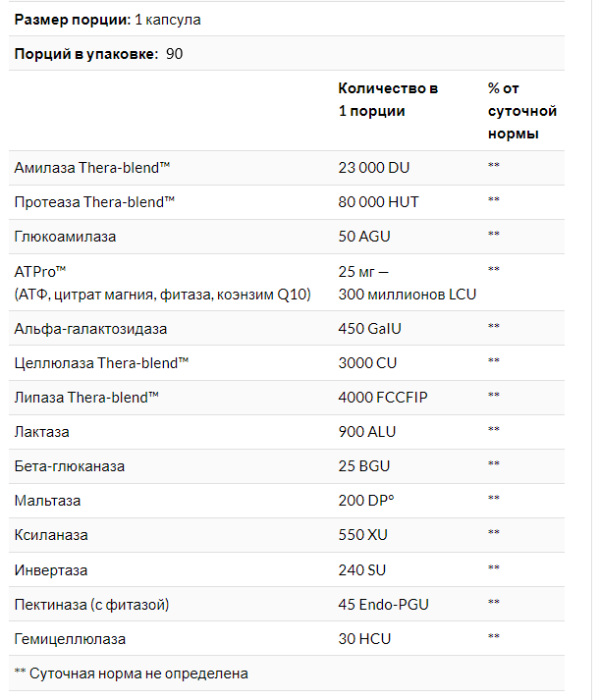Click the blue asterisks in the Гемицеллюлаза row

tap(494, 639)
